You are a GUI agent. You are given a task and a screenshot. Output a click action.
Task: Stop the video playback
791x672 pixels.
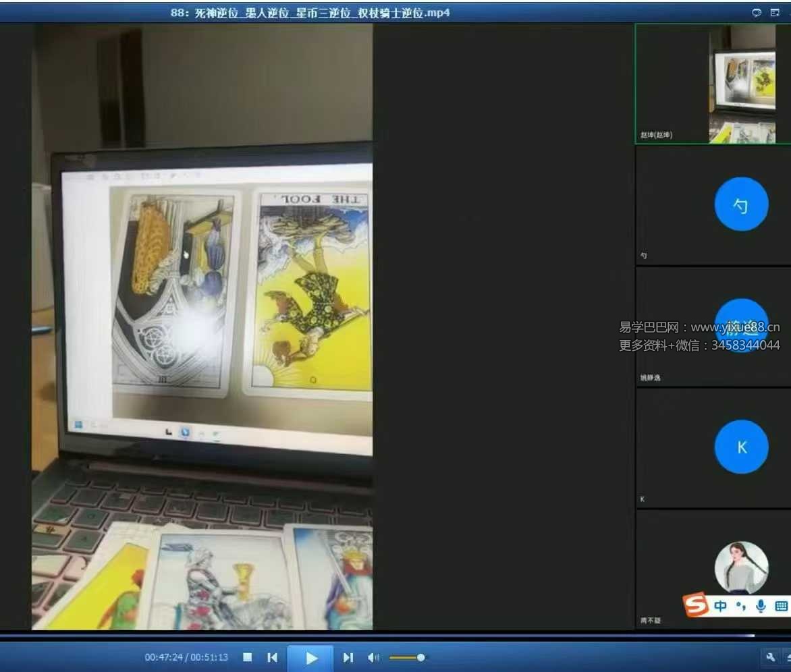[248, 657]
